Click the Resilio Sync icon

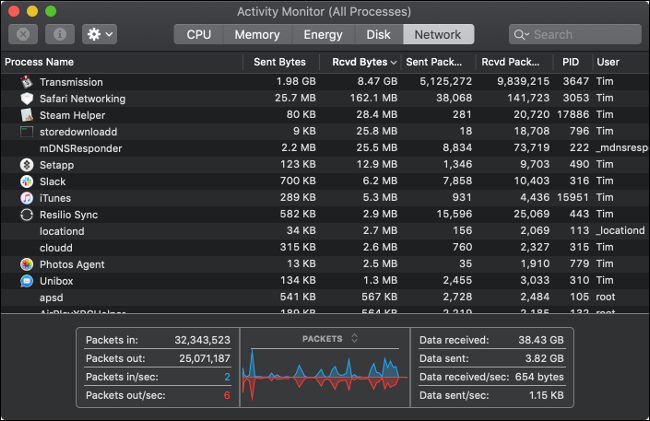[27, 214]
